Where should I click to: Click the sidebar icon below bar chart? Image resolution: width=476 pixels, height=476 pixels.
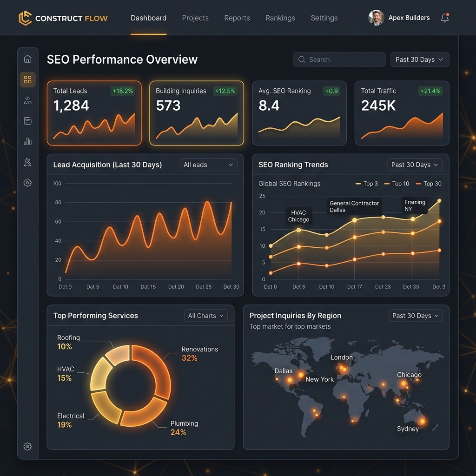pos(27,162)
